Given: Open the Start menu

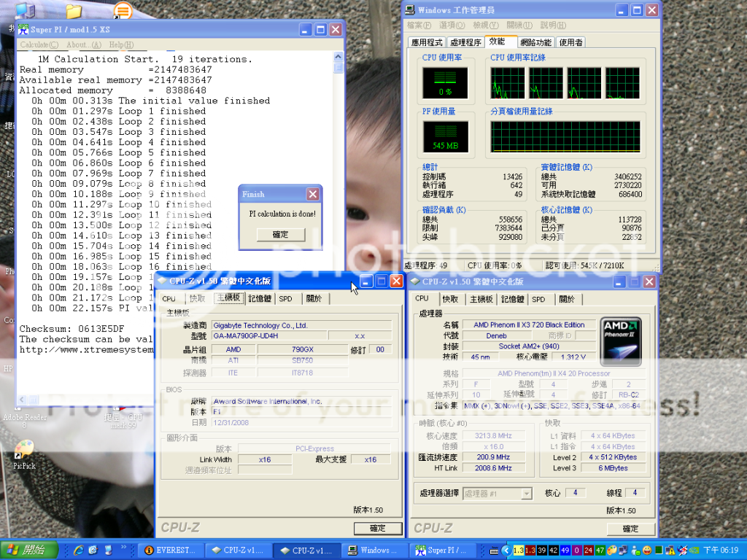Looking at the screenshot, I should click(x=28, y=550).
